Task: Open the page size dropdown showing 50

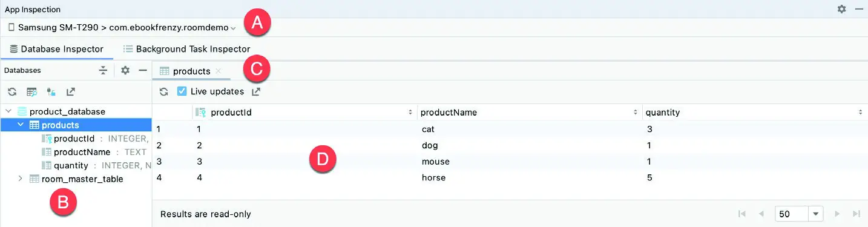Action: tap(815, 214)
